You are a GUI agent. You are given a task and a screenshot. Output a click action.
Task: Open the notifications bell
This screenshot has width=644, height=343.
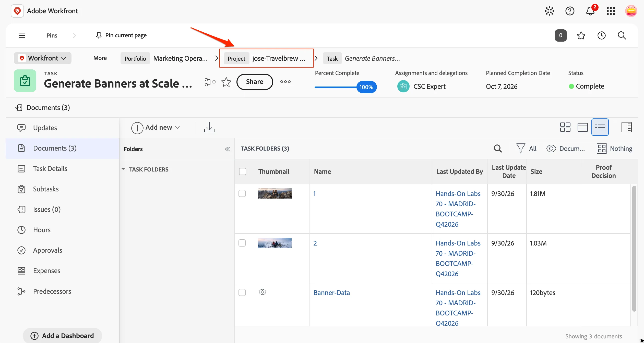coord(590,11)
